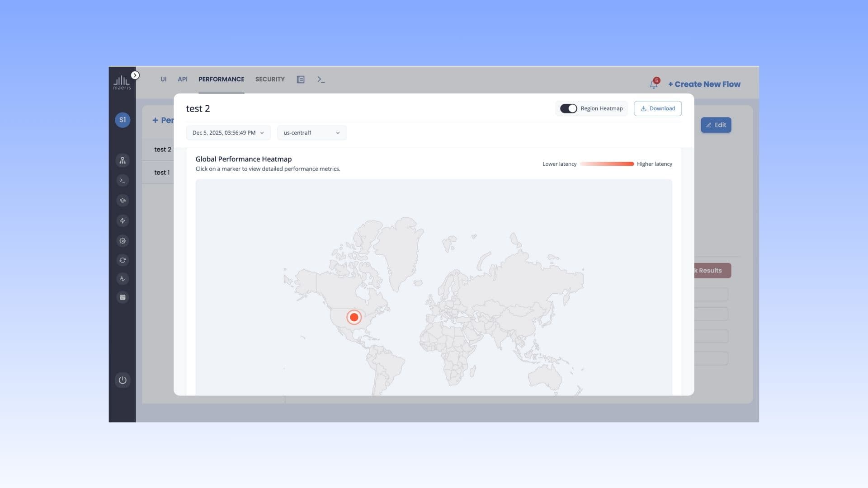
Task: Click the lightning bolt sidebar icon
Action: click(x=123, y=221)
